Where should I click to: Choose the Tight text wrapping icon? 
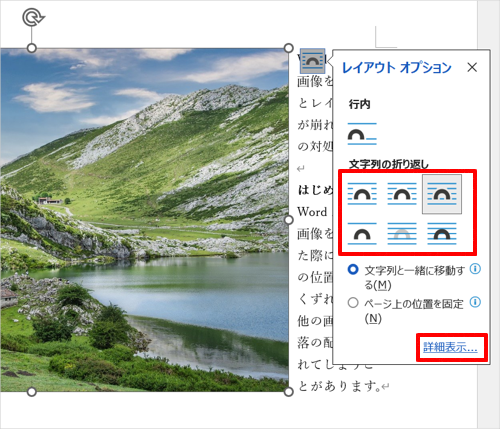click(402, 194)
